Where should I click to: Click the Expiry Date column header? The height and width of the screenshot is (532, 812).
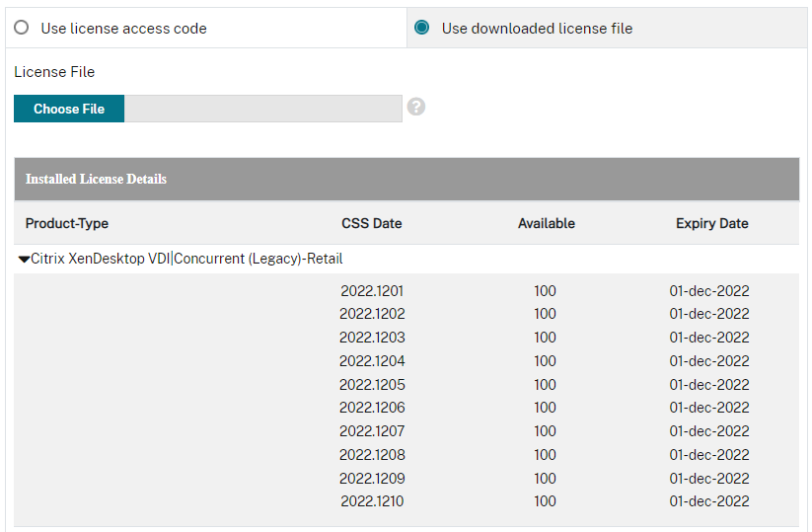pos(711,224)
